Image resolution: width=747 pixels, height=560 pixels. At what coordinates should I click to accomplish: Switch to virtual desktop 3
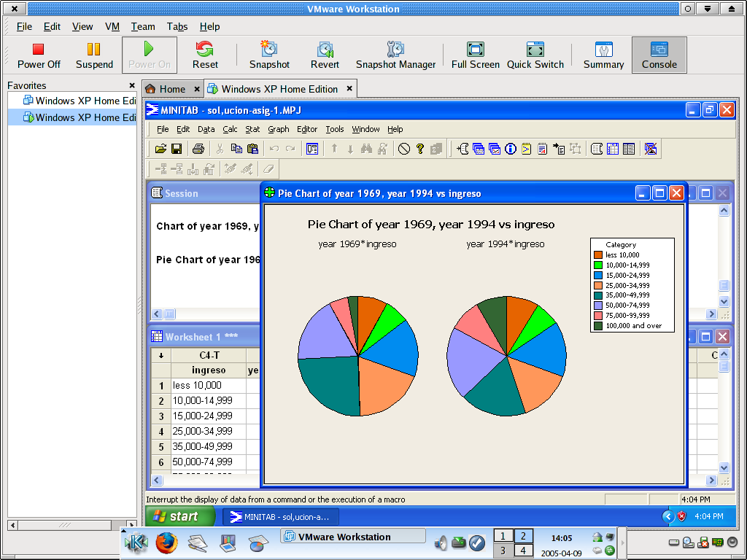point(503,551)
